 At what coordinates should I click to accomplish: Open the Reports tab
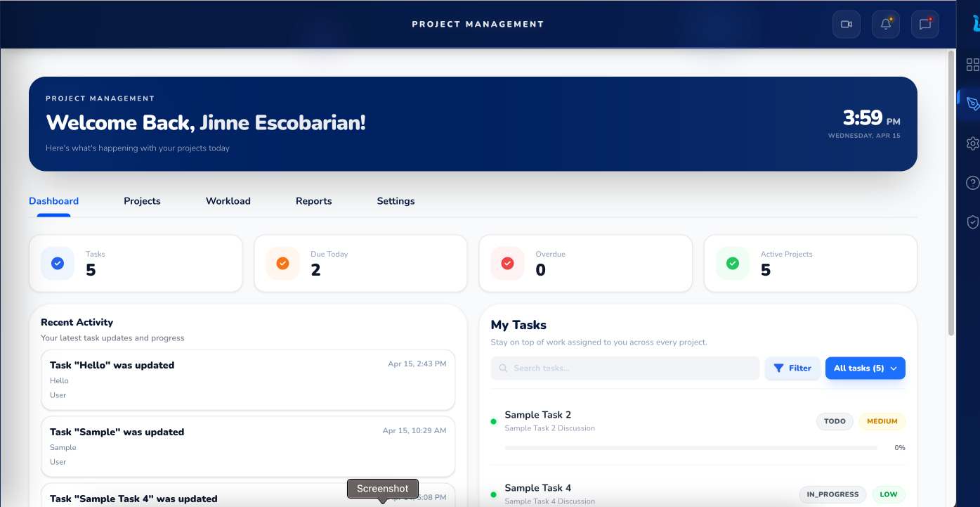tap(313, 201)
